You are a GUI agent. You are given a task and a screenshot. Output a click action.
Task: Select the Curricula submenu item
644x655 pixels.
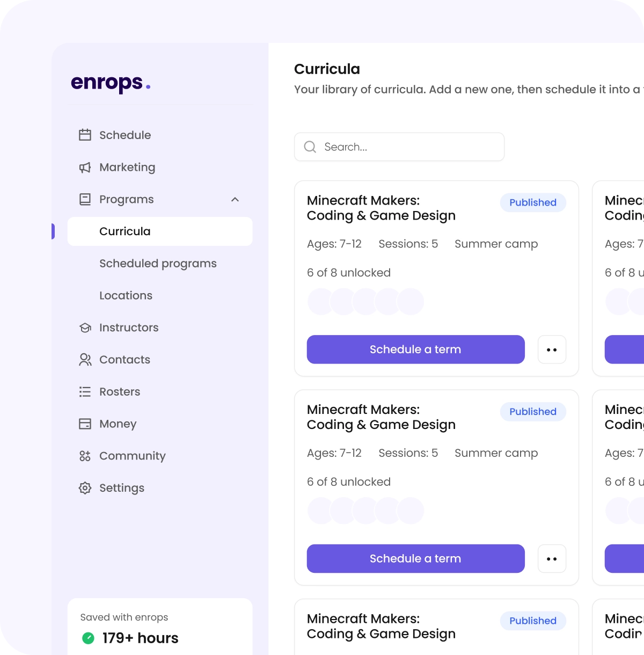[160, 231]
